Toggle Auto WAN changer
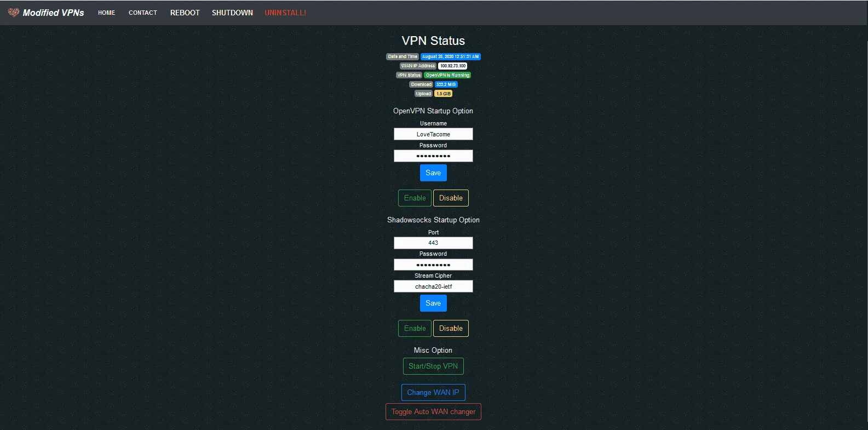Screen dimensions: 868x430 (433, 412)
